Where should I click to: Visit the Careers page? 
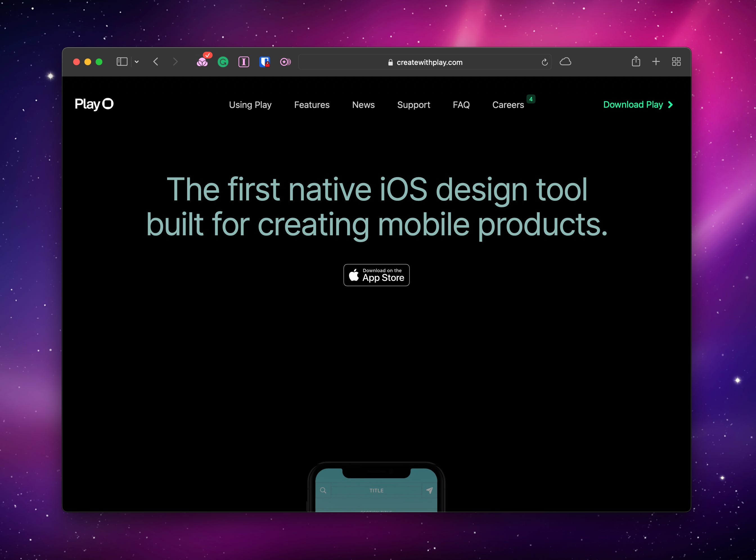click(508, 105)
